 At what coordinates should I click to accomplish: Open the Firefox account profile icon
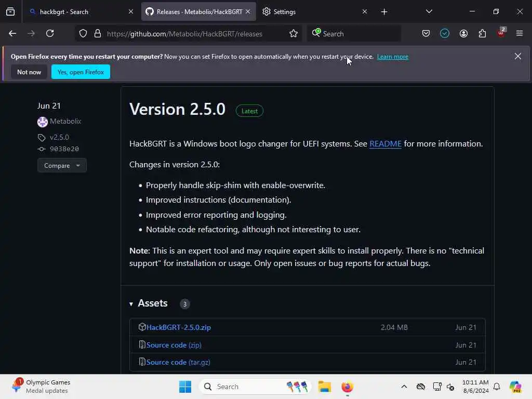click(463, 33)
